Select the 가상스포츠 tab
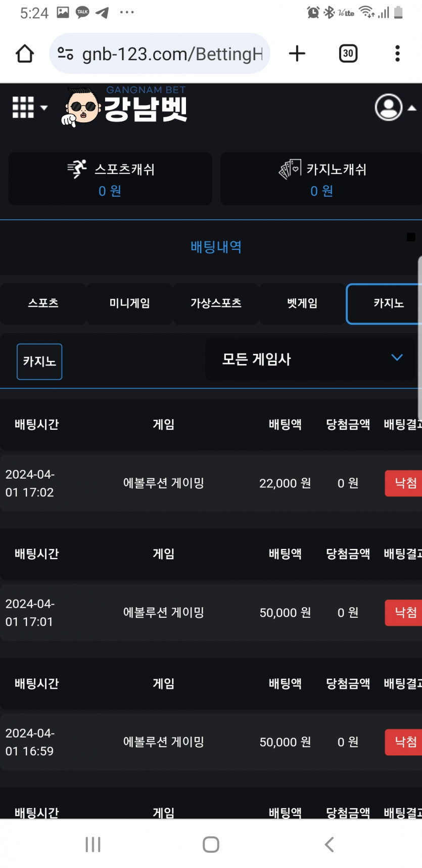Viewport: 422px width, 868px height. pos(216,303)
